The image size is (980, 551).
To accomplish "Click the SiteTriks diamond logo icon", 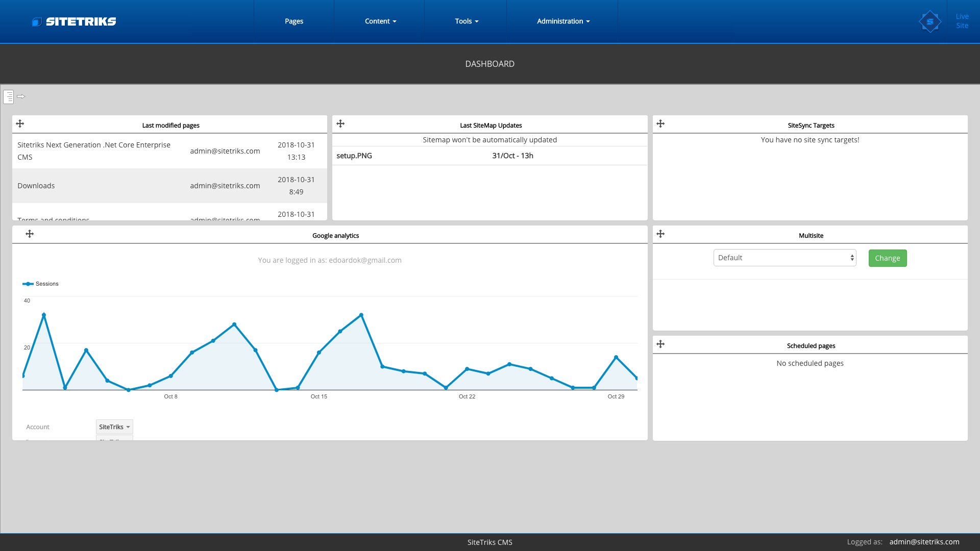I will pyautogui.click(x=929, y=21).
